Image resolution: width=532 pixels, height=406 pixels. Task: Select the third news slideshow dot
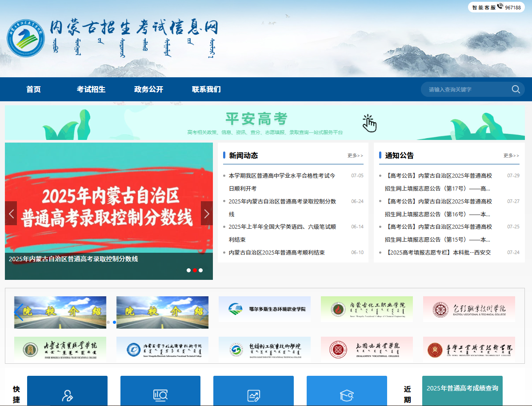(x=201, y=270)
